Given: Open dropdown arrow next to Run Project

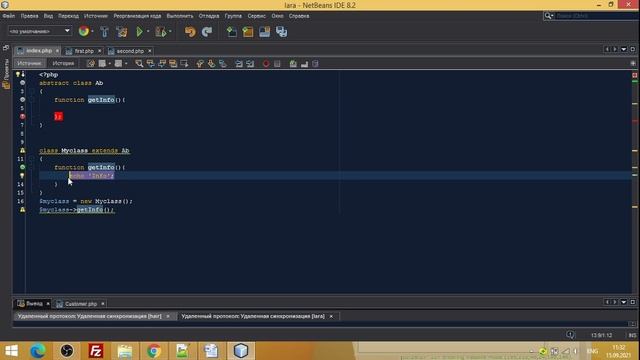Looking at the screenshot, I should coord(148,31).
